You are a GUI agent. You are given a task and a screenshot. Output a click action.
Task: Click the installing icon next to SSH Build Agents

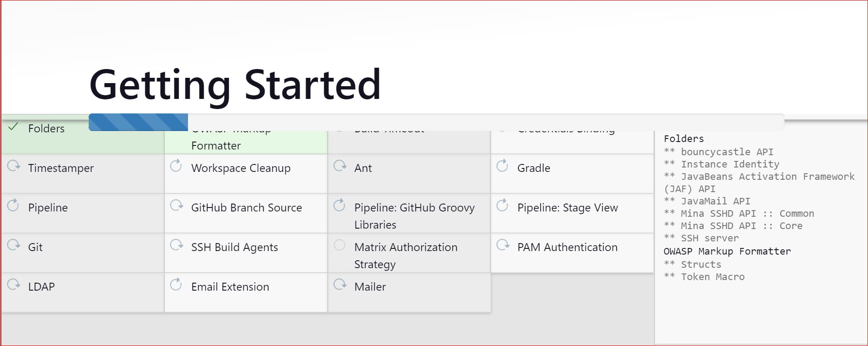tap(176, 244)
